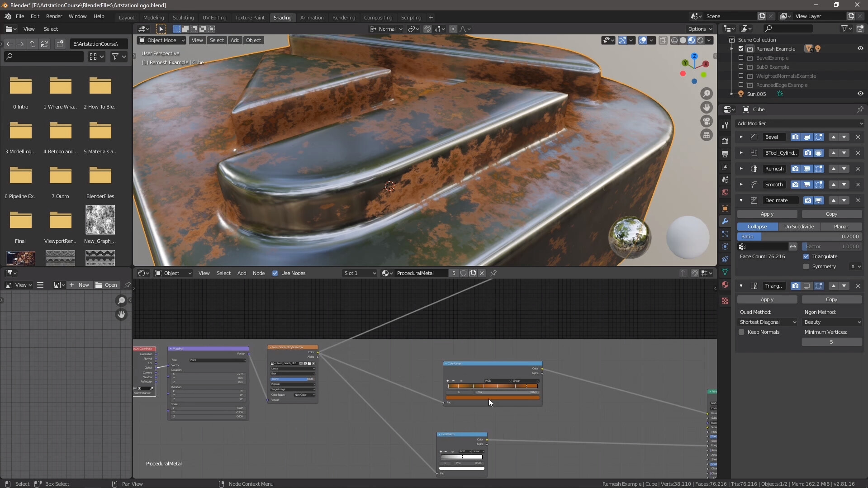Open the New_Graph texture thumbnail
Screen dimensions: 868x488
100,220
